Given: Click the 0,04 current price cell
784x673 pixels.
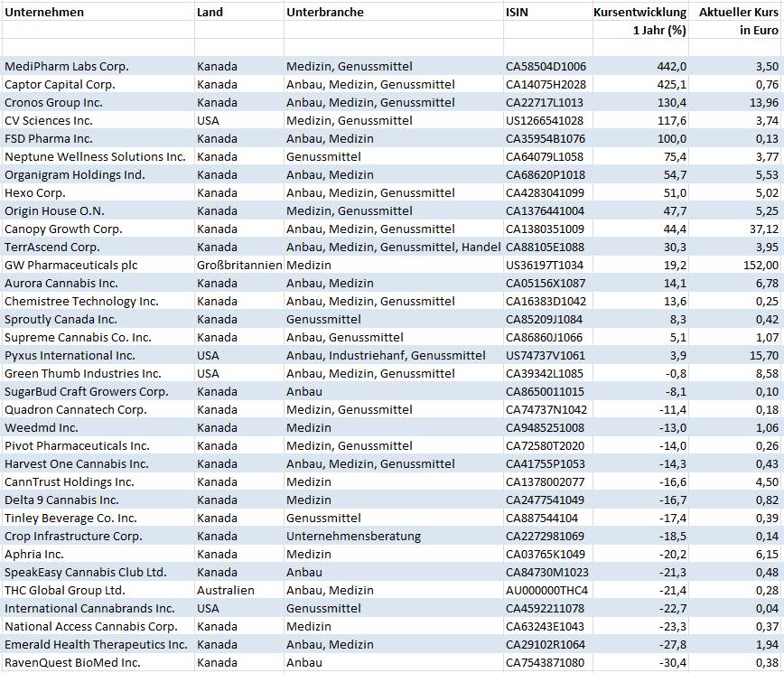Looking at the screenshot, I should pos(735,608).
